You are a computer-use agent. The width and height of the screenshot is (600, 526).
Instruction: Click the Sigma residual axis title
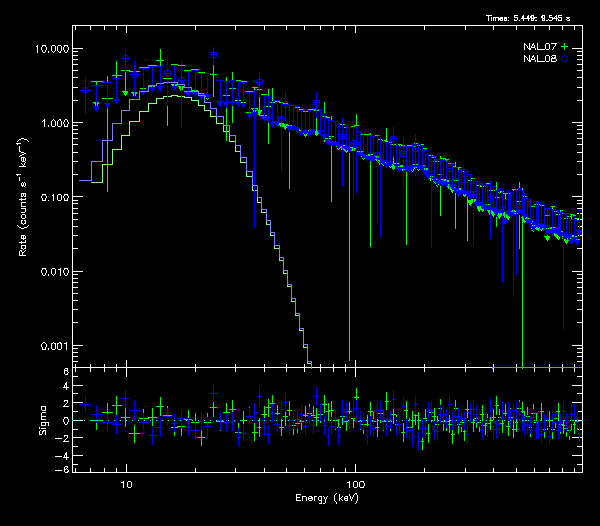(x=42, y=421)
